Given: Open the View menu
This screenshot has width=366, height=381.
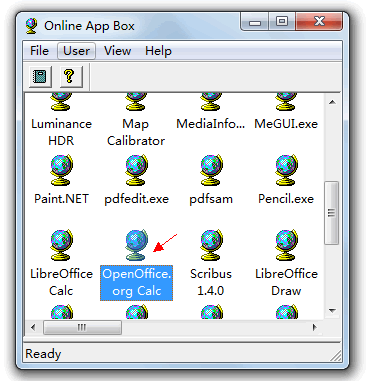Looking at the screenshot, I should click(x=117, y=51).
